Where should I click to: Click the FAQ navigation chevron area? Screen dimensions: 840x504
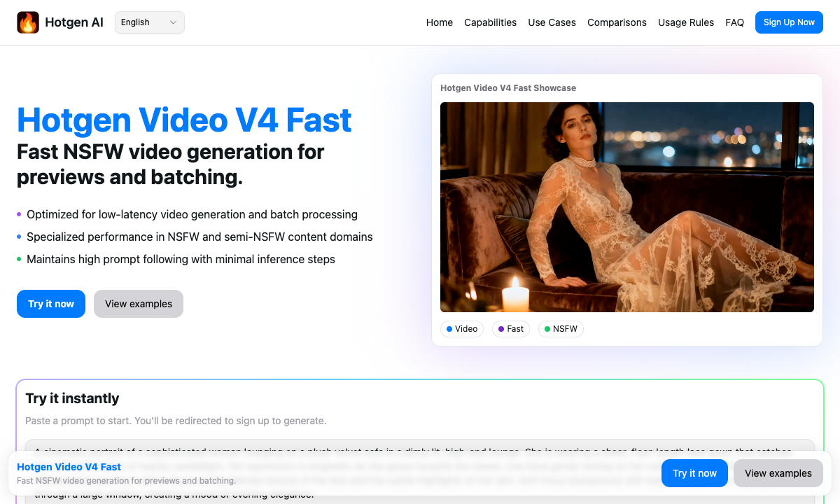click(x=734, y=22)
